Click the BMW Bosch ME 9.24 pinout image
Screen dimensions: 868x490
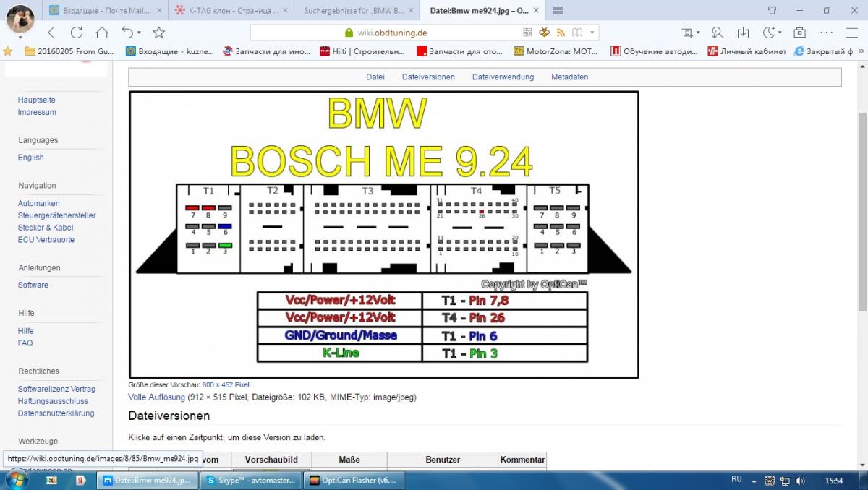pyautogui.click(x=383, y=234)
